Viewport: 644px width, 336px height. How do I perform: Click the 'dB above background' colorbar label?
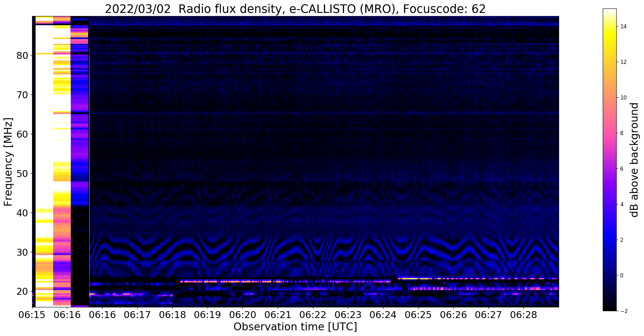pos(635,160)
